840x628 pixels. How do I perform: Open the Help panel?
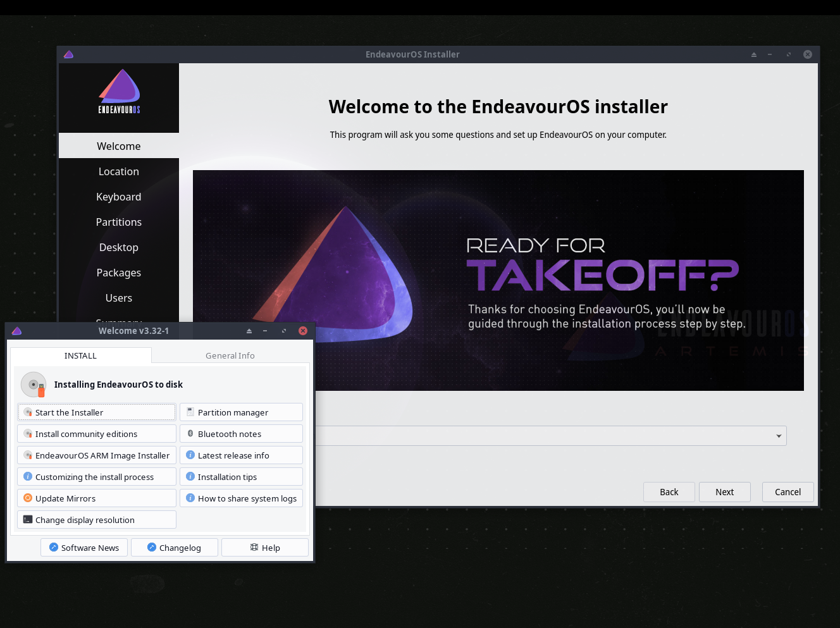pos(264,547)
